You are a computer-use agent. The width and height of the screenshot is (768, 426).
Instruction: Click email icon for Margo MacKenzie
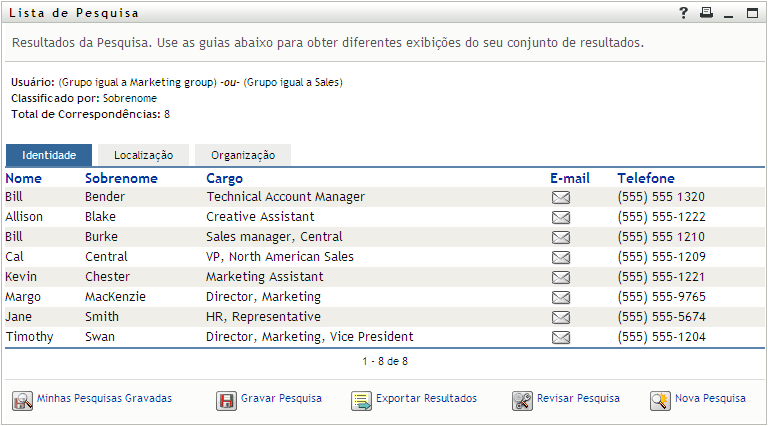tap(561, 297)
